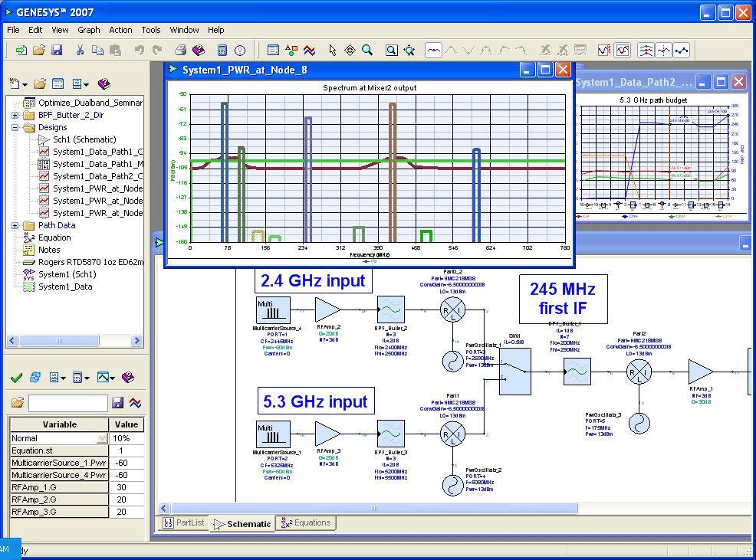Viewport: 756px width, 560px height.
Task: Expand the Path Data folder
Action: point(15,225)
